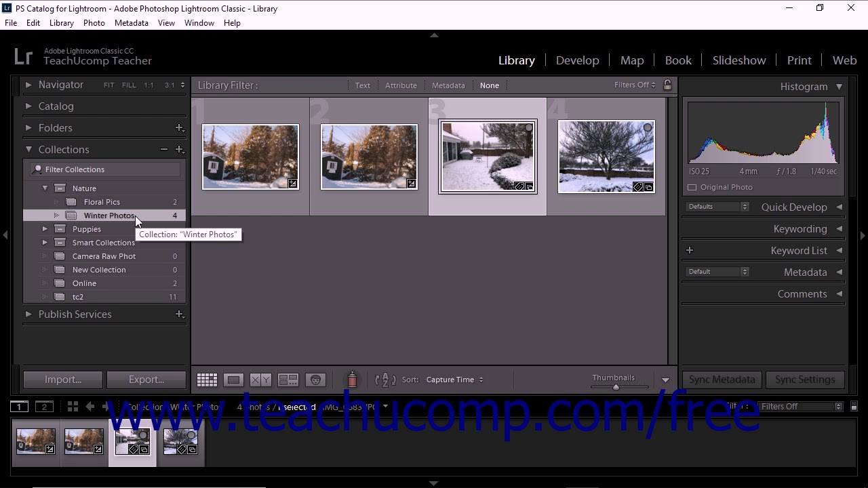Switch to the Develop module
This screenshot has width=868, height=488.
click(578, 60)
